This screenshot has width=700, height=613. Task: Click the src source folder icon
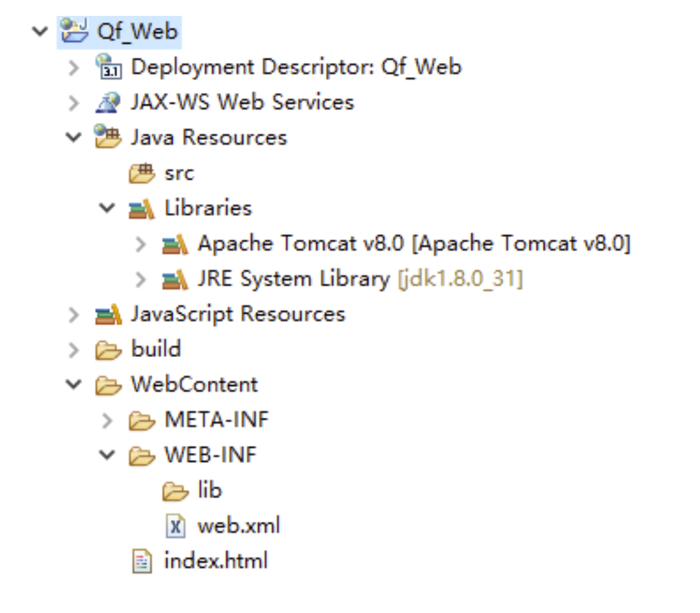tap(141, 173)
